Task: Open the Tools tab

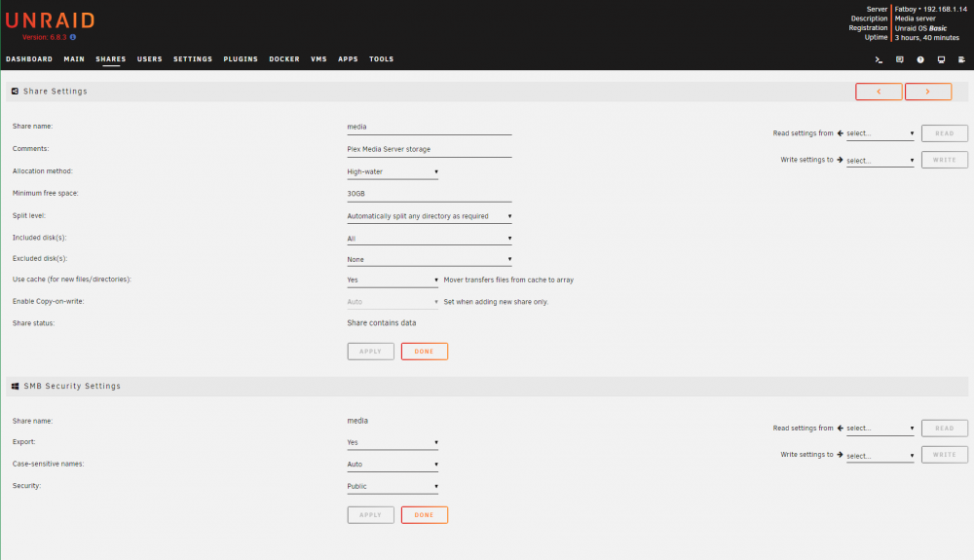Action: (382, 59)
